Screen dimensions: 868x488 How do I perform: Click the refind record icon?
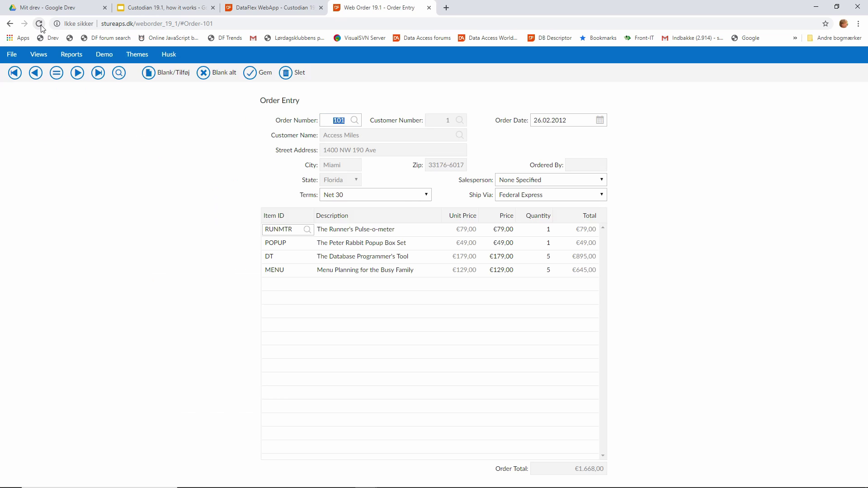[57, 73]
